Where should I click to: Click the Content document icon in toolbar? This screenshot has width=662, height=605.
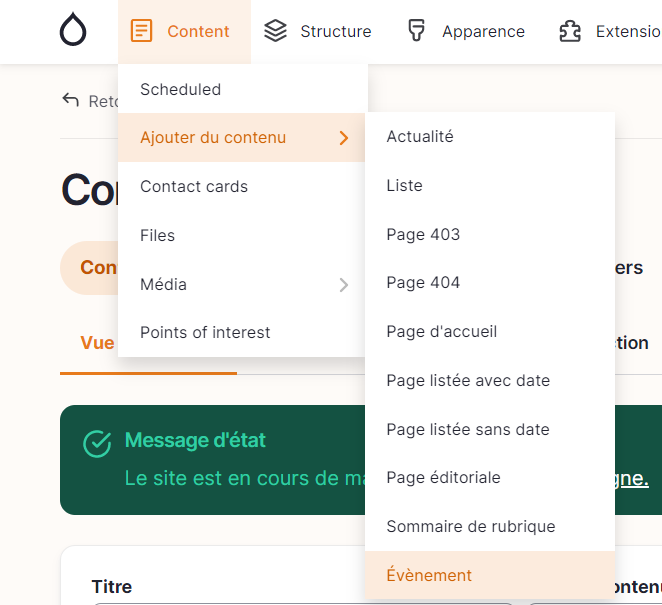(x=143, y=31)
